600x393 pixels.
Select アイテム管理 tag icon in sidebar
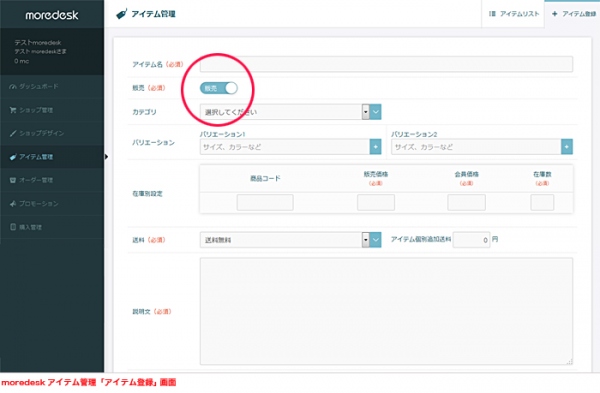13,157
